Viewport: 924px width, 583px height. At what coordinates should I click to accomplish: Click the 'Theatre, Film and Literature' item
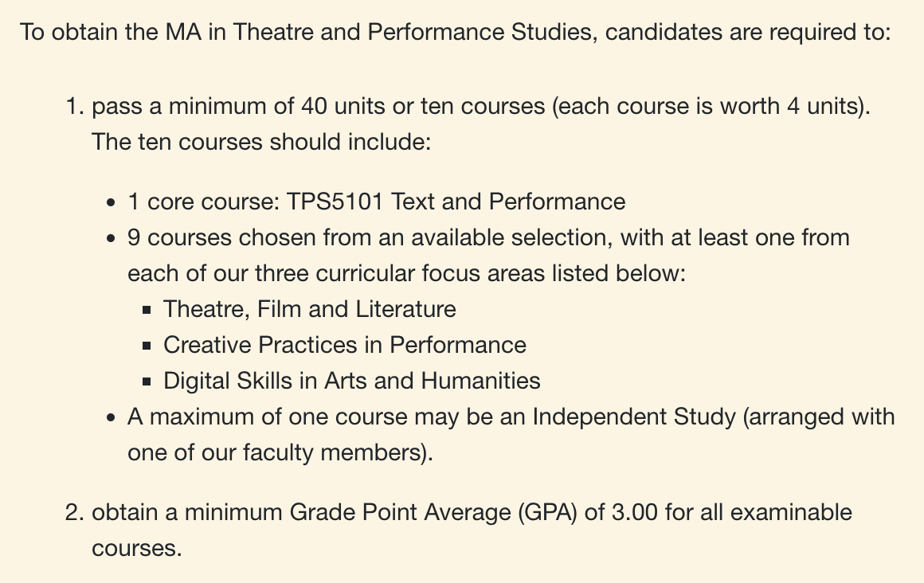pyautogui.click(x=309, y=310)
